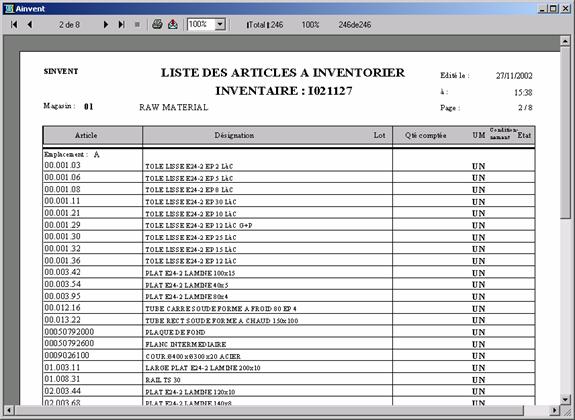This screenshot has height=420, width=575.
Task: Export the report via export icon
Action: coord(173,24)
